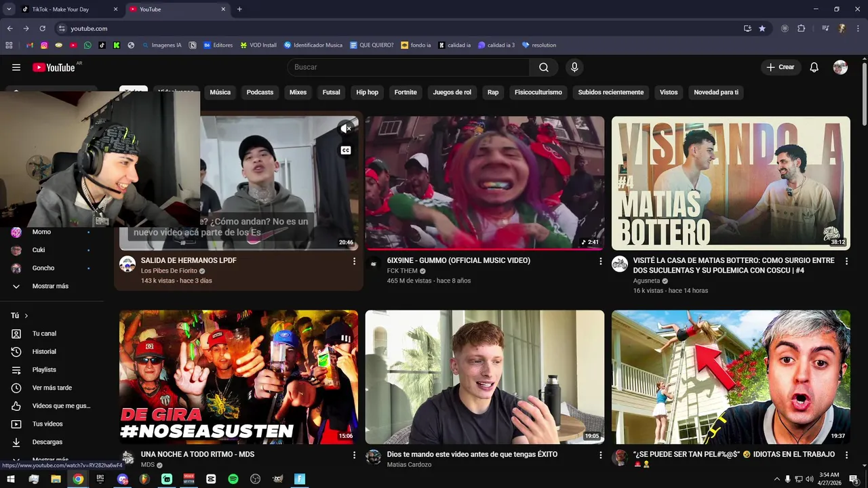Image resolution: width=868 pixels, height=488 pixels.
Task: Click the magnifier search button
Action: click(x=544, y=67)
